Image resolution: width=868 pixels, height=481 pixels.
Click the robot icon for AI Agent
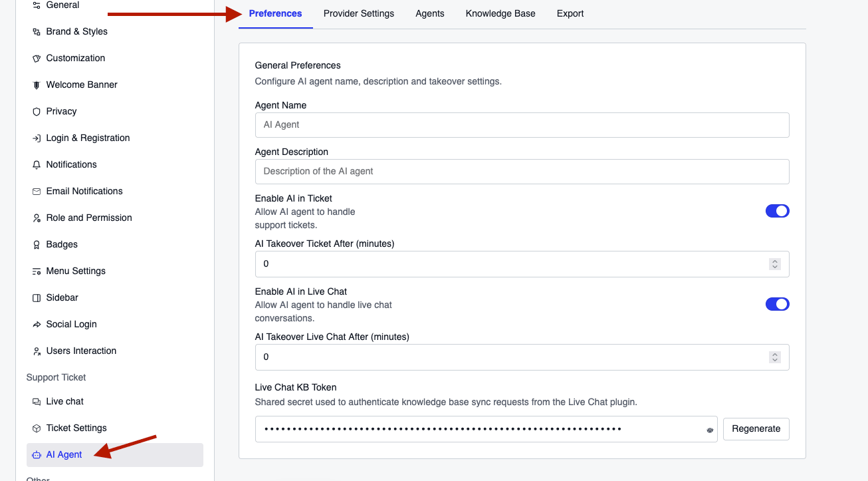[x=37, y=455]
